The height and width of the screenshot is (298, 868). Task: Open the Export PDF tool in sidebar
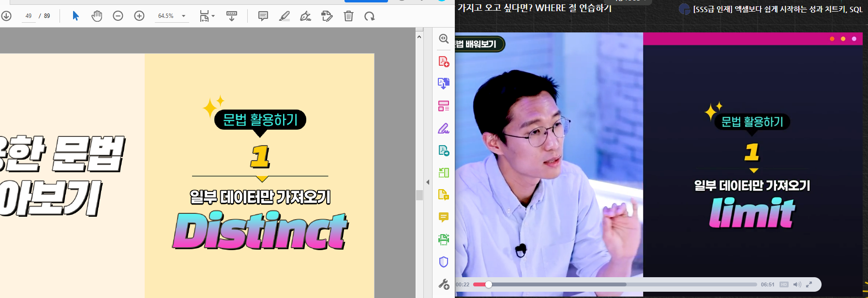coord(444,150)
